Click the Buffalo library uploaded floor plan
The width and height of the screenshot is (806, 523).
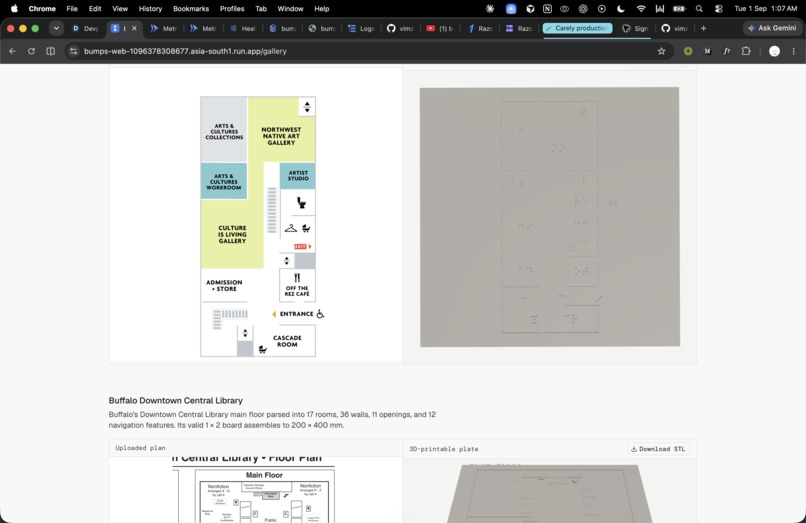click(255, 490)
